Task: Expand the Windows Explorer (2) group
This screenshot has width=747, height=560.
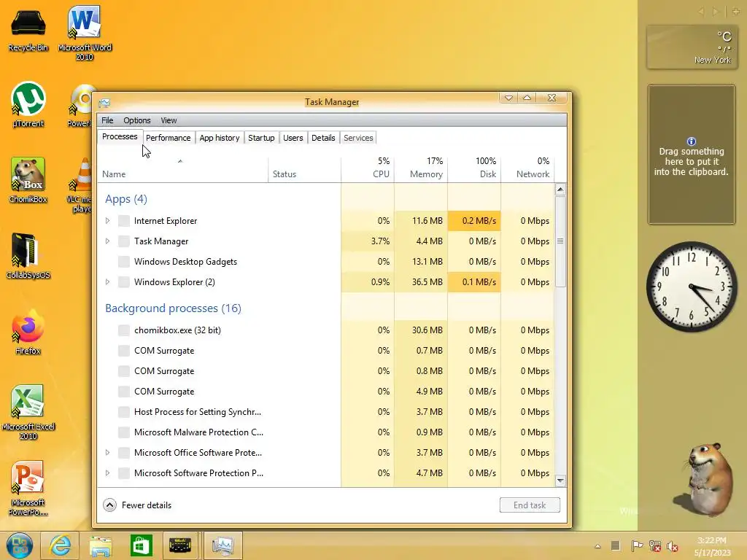Action: coord(108,282)
